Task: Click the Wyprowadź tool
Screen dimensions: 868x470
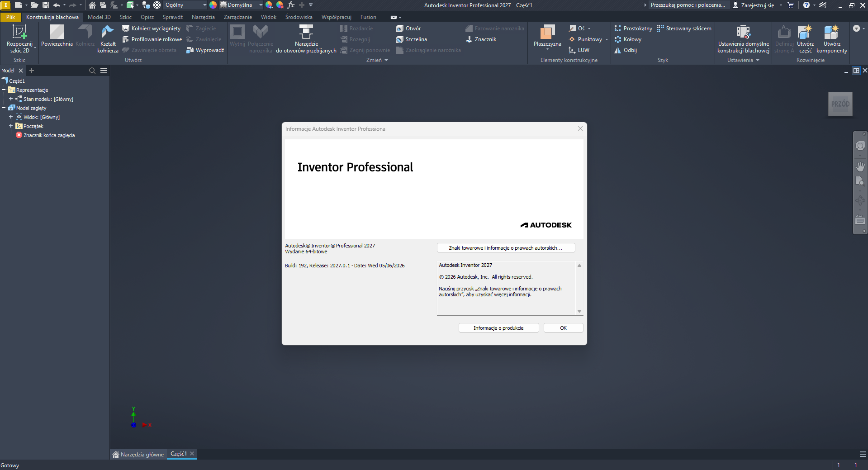Action: [205, 50]
